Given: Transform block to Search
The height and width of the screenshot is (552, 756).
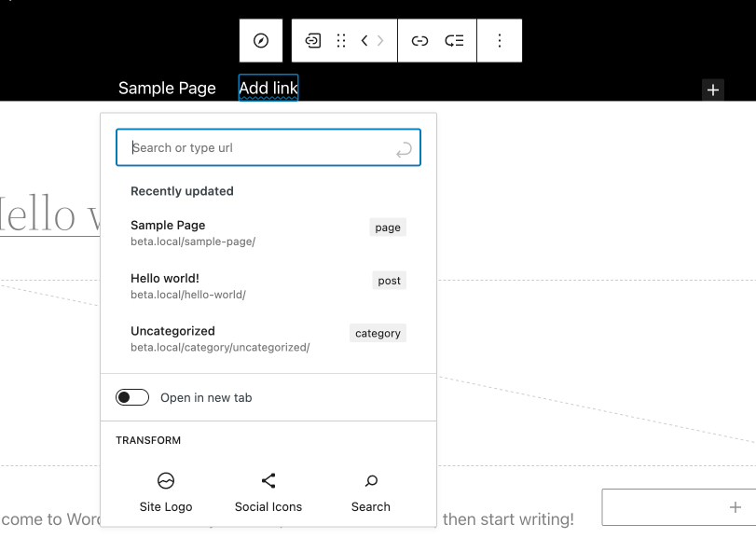Looking at the screenshot, I should [x=371, y=491].
